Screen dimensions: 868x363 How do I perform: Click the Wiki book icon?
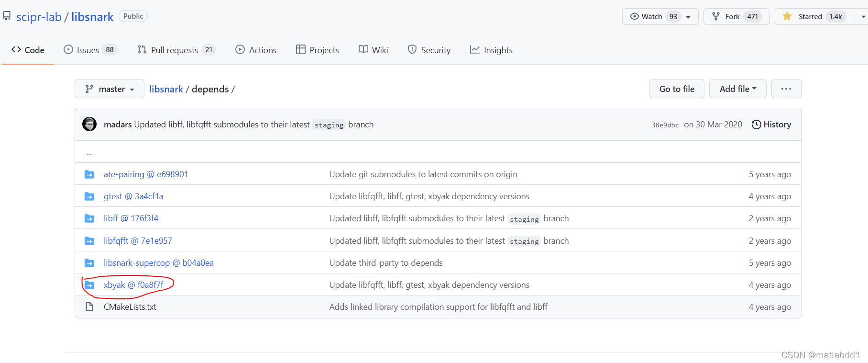(363, 49)
